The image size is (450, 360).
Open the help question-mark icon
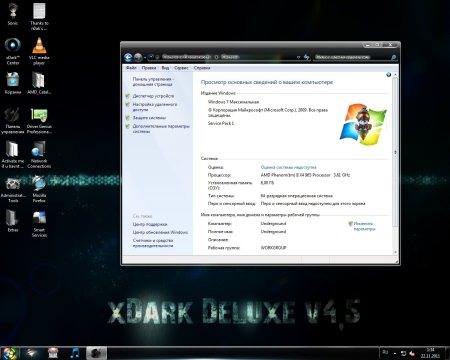pos(389,75)
